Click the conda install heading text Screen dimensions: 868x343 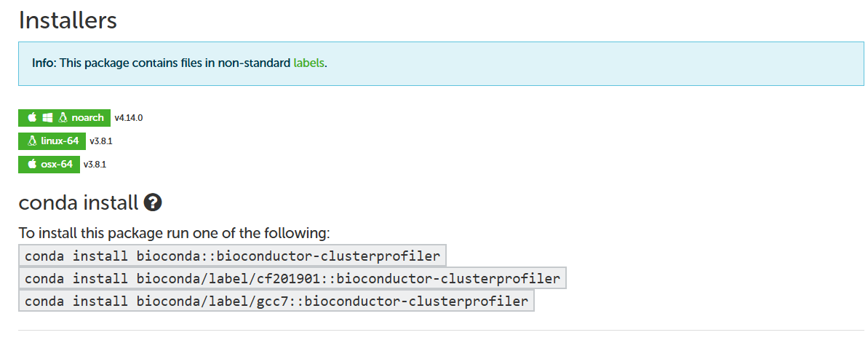[x=78, y=202]
